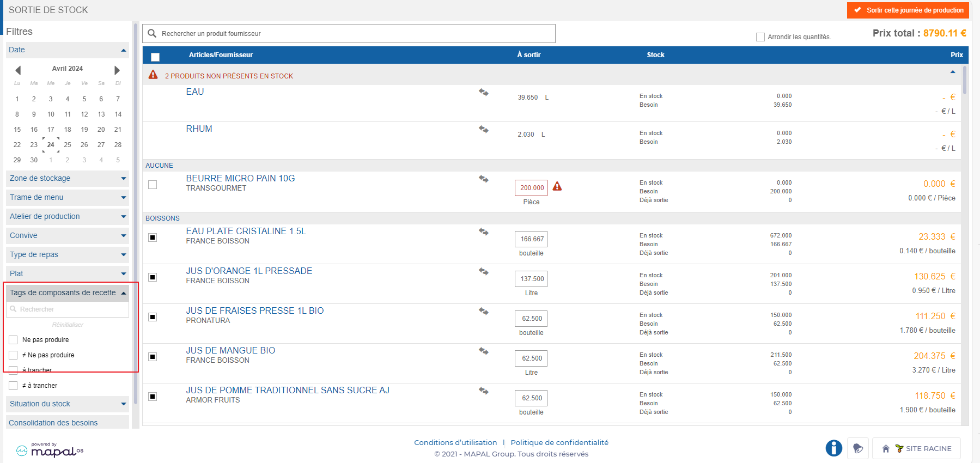Screen dimensions: 980x463
Task: Open Conditions d'utilisation link
Action: (x=455, y=442)
